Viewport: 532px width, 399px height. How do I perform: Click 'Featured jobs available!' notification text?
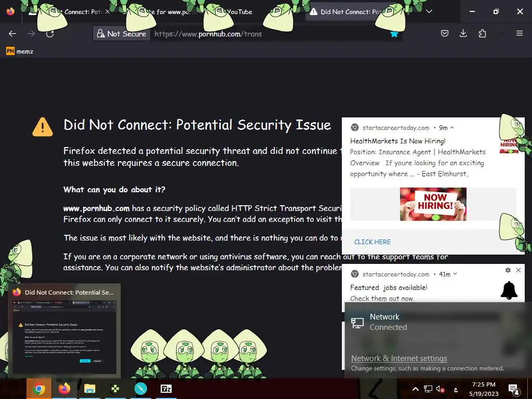pyautogui.click(x=389, y=287)
